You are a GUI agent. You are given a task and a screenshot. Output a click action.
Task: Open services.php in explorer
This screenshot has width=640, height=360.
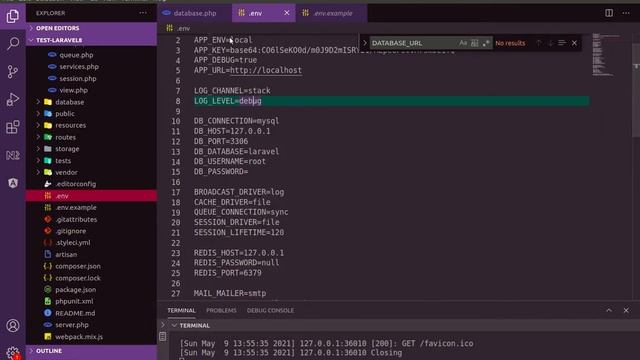[79, 67]
